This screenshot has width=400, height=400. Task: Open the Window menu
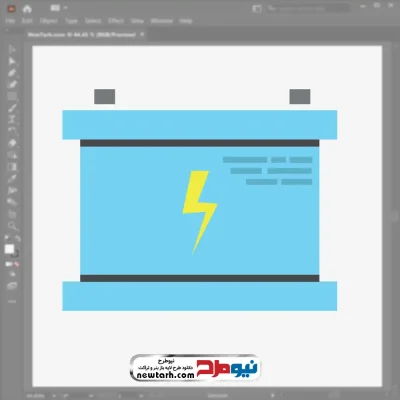pos(162,21)
